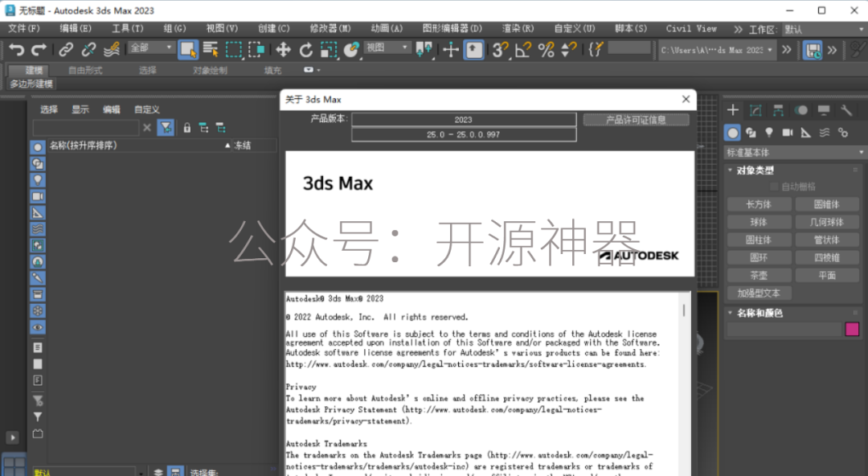Click the 茶壶 primitive button
Screen dimensions: 868x476
[x=759, y=276]
